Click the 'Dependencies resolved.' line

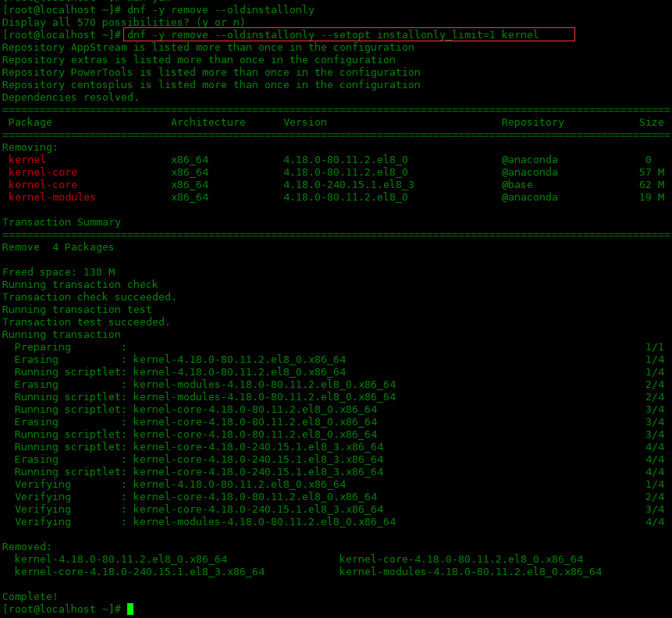[x=71, y=98]
